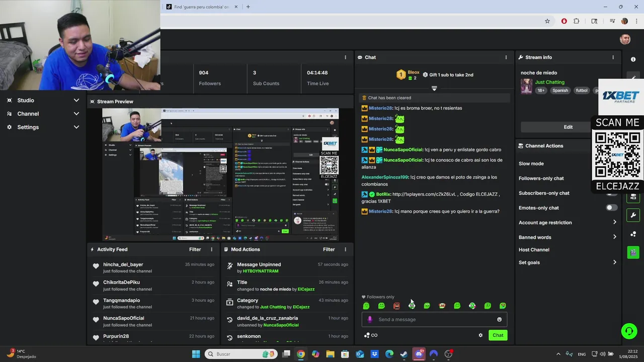Pick the last emote in the emote row
The width and height of the screenshot is (644, 362).
[503, 306]
